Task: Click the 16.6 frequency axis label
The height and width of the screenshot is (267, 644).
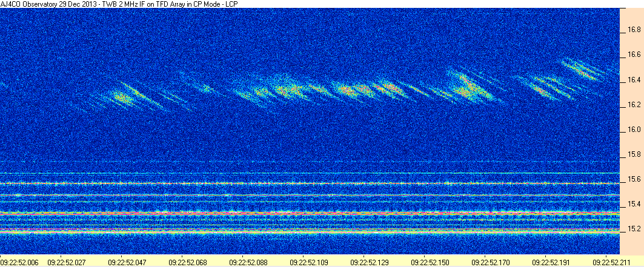Action: [x=634, y=54]
